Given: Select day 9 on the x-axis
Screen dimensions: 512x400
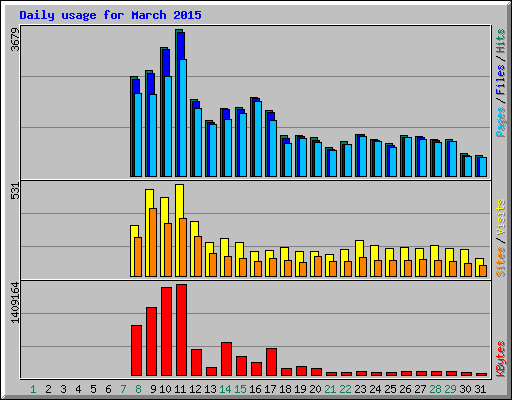Looking at the screenshot, I should pyautogui.click(x=153, y=389).
